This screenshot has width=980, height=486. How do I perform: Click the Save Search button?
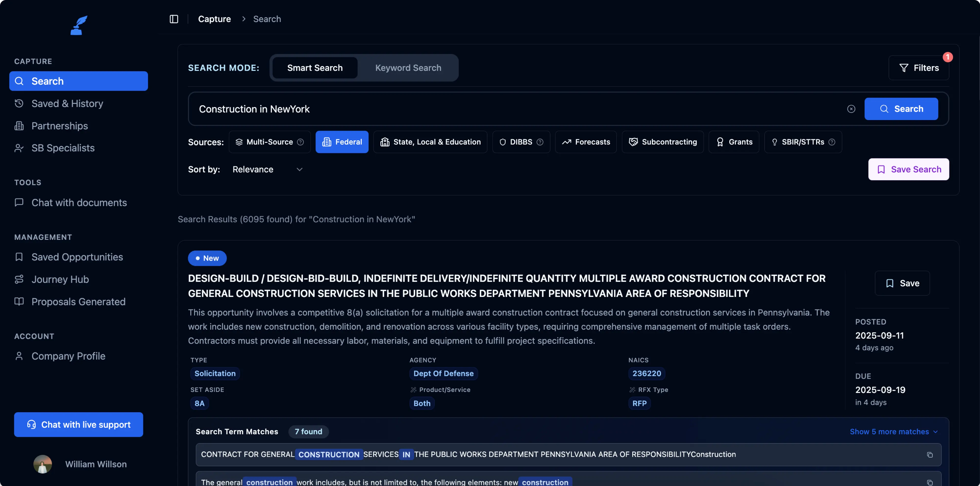(908, 169)
